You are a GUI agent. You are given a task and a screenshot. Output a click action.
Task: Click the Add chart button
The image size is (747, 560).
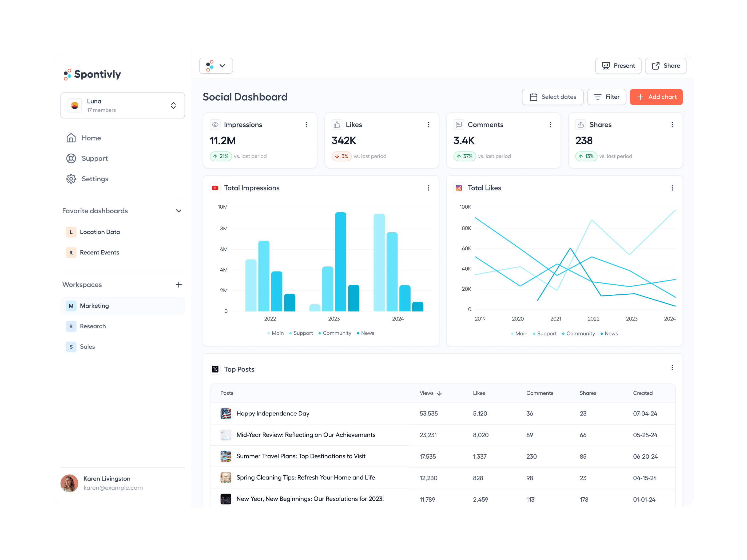point(656,97)
